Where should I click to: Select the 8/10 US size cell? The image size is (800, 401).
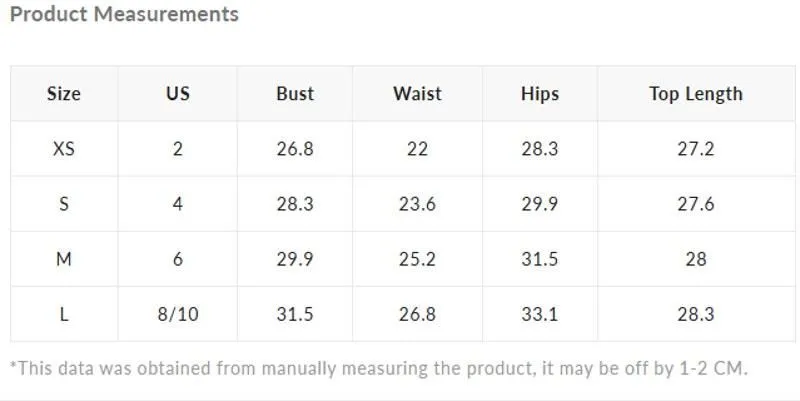click(x=178, y=314)
